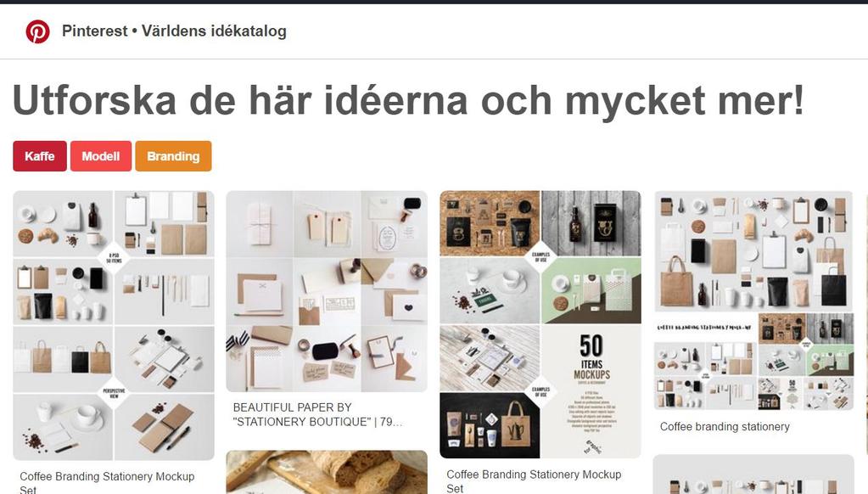Click the 'BEAUTIFUL PAPER BY STATIONERY BOUTIQUE' caption

tap(317, 414)
